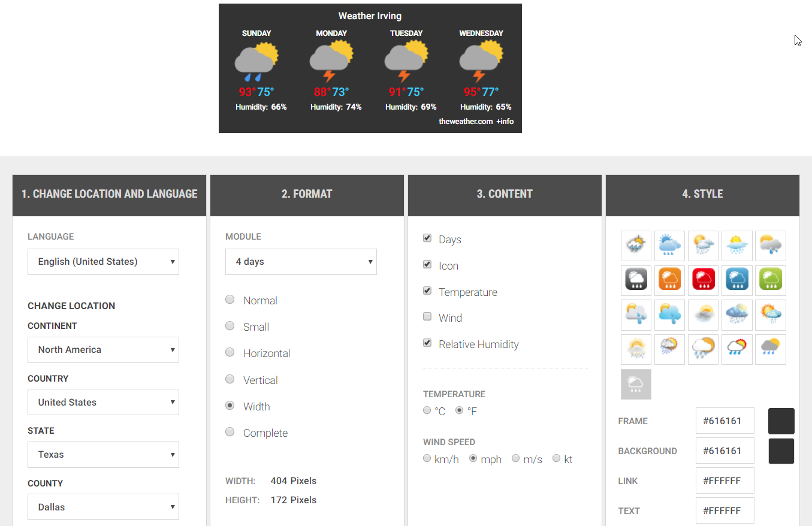Uncheck the Days checkbox

tap(427, 238)
